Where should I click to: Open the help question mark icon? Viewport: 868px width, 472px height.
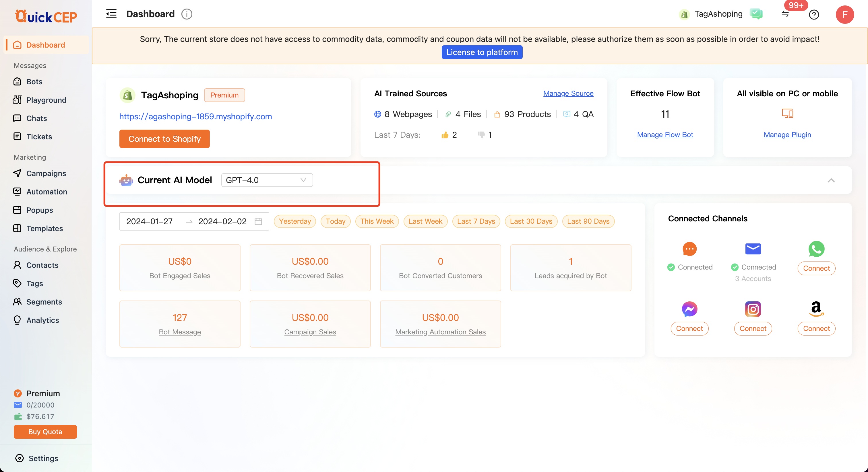click(x=814, y=14)
